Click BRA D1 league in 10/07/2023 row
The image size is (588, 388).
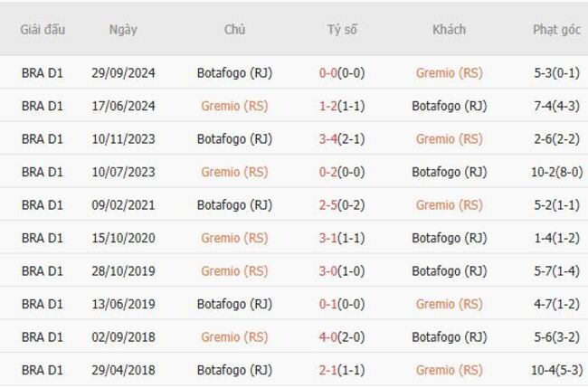tap(43, 172)
